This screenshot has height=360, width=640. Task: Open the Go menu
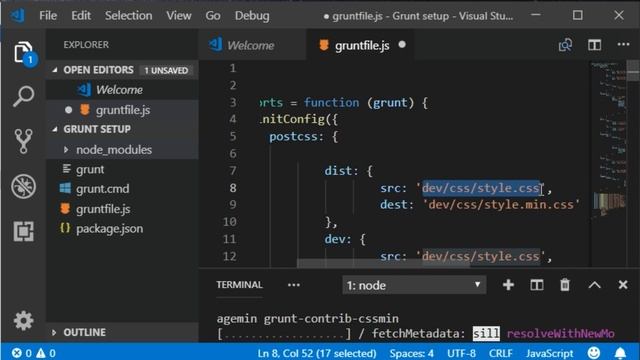click(213, 16)
